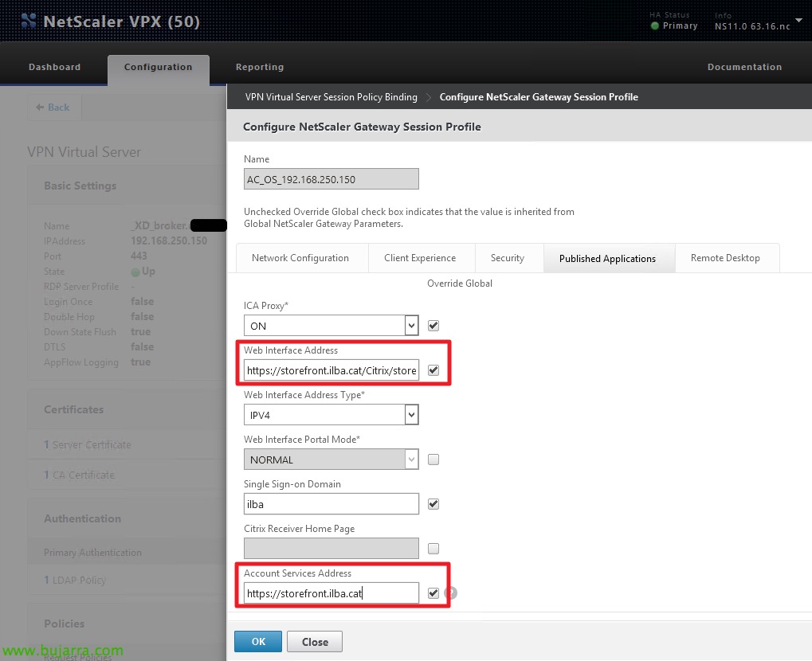Click the green HA Primary status indicator
The height and width of the screenshot is (661, 812).
[654, 25]
